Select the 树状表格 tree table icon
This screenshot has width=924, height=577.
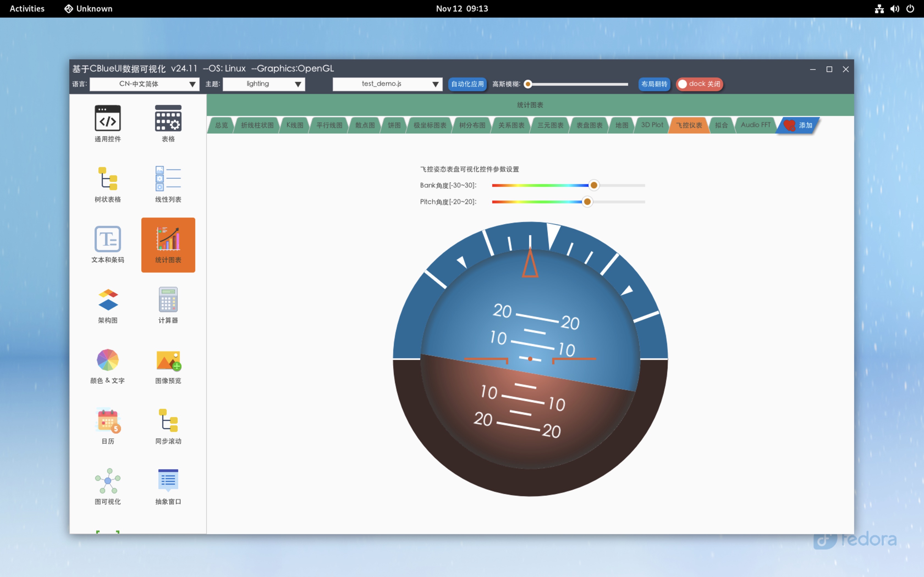108,179
